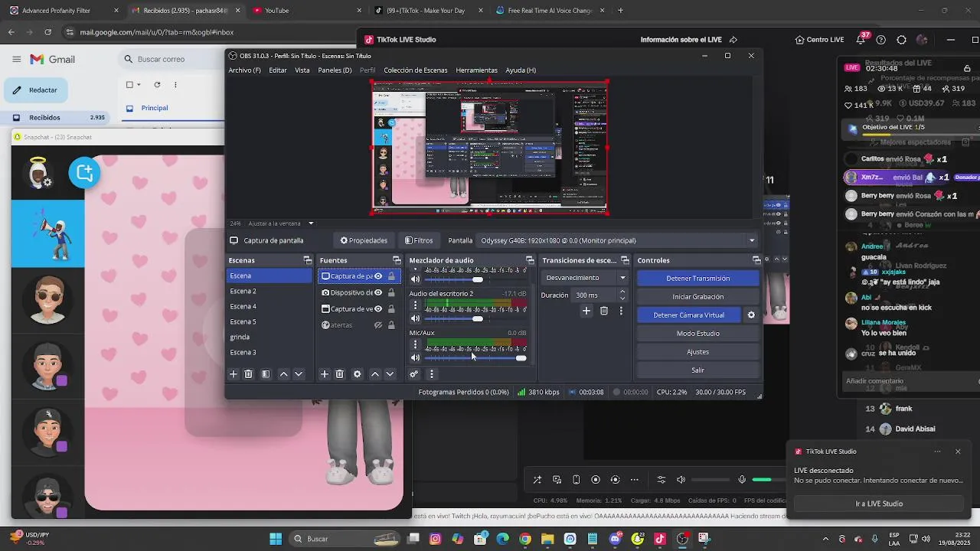Open TikTok LIVE Studio notifications bell
The image size is (980, 551).
point(861,40)
